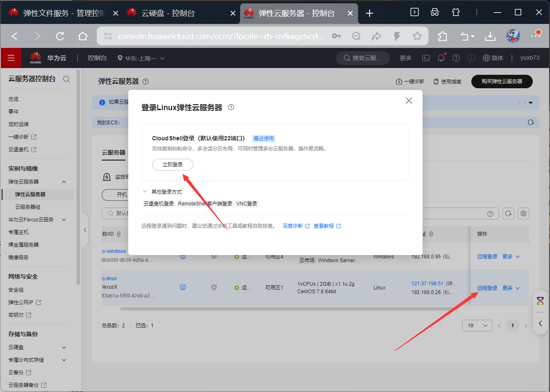Viewport: 550px width, 392px height.
Task: Click the monitoring icon in the Linux row
Action: pyautogui.click(x=183, y=287)
